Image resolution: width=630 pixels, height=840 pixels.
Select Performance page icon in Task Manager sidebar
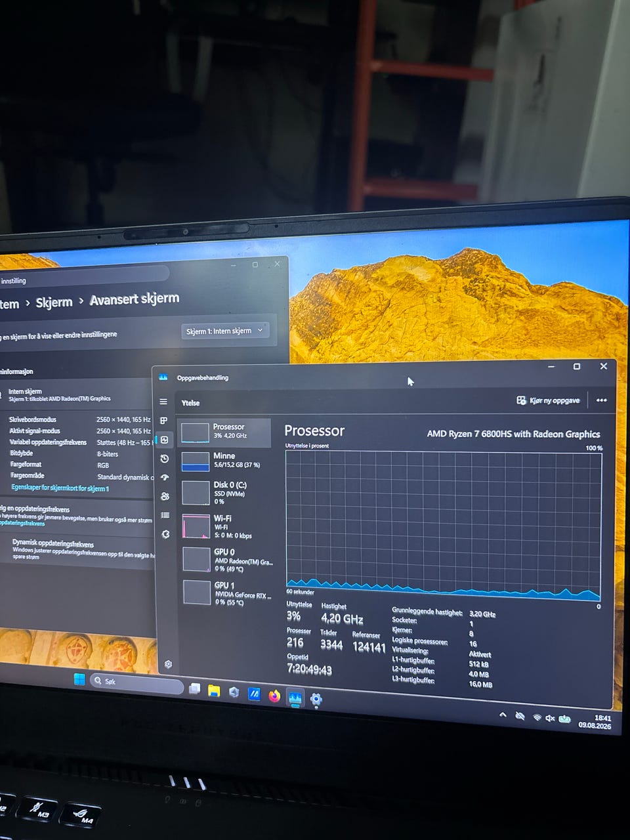pyautogui.click(x=165, y=440)
